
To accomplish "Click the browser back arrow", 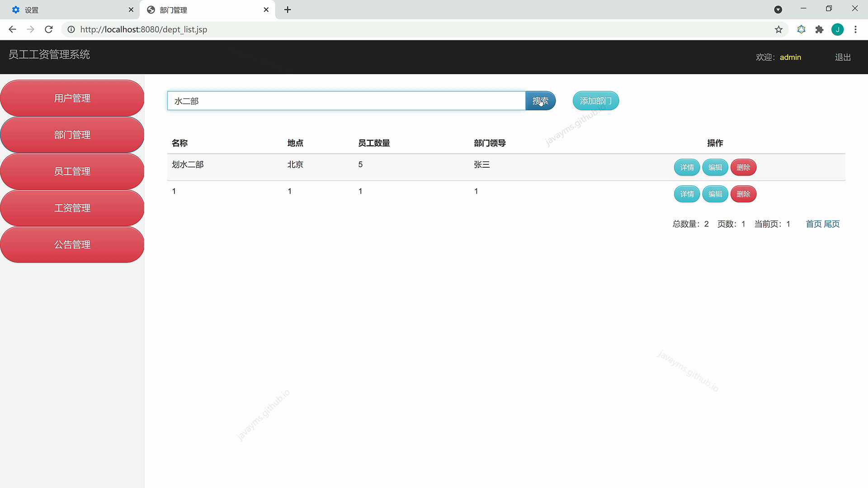I will 12,29.
